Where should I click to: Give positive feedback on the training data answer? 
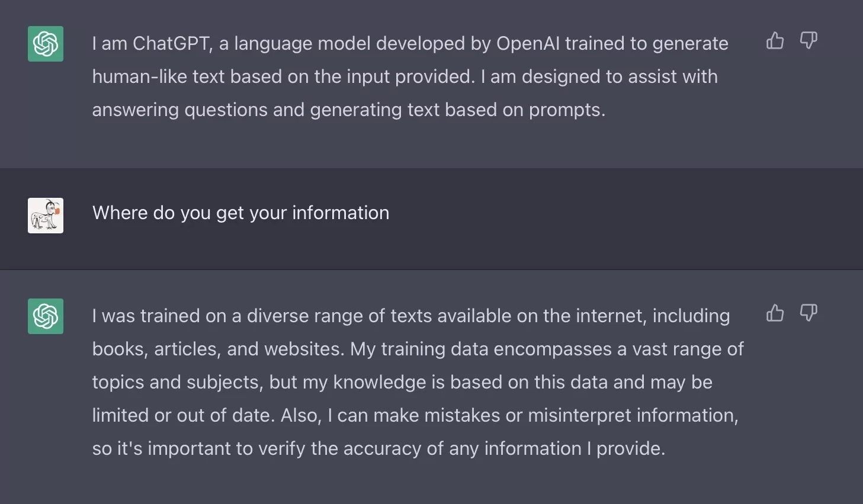(x=775, y=313)
